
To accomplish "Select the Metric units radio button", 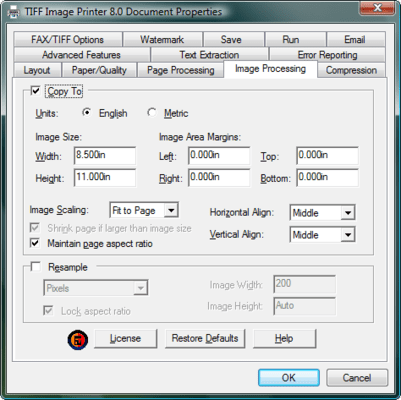I will tap(152, 113).
